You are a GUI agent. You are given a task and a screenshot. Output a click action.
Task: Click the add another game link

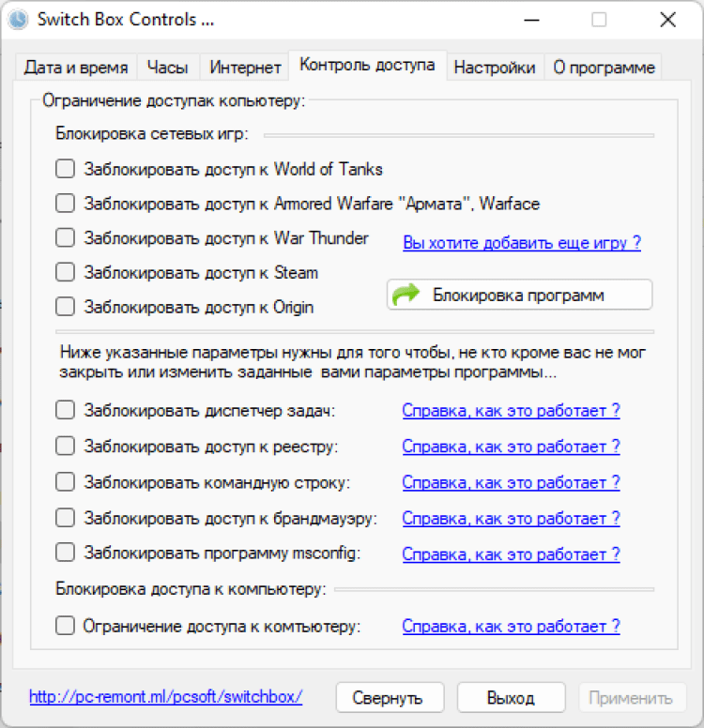coord(522,243)
